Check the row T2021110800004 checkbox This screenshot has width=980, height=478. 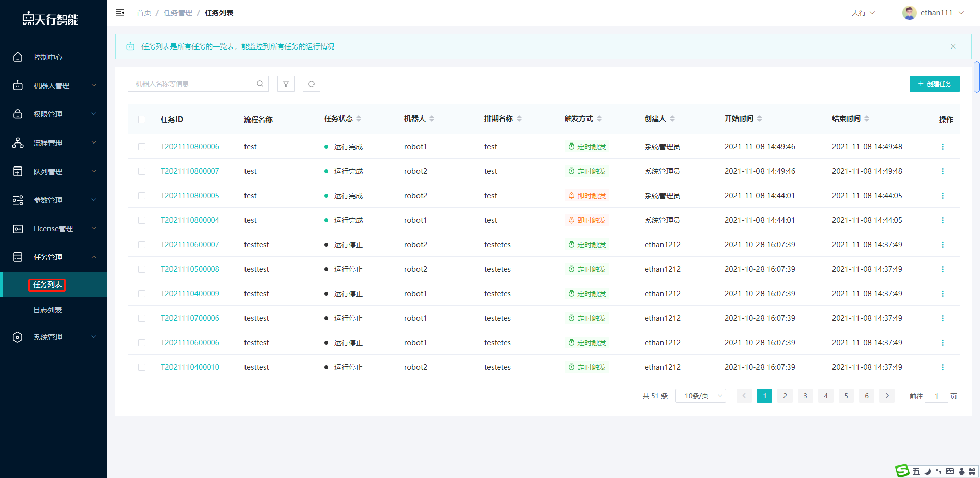tap(142, 220)
